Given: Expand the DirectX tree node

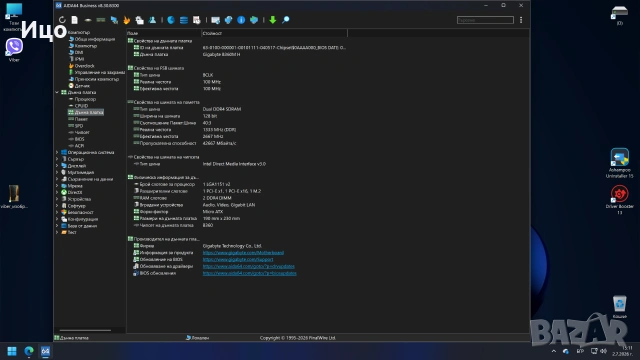Looking at the screenshot, I should pyautogui.click(x=57, y=192).
